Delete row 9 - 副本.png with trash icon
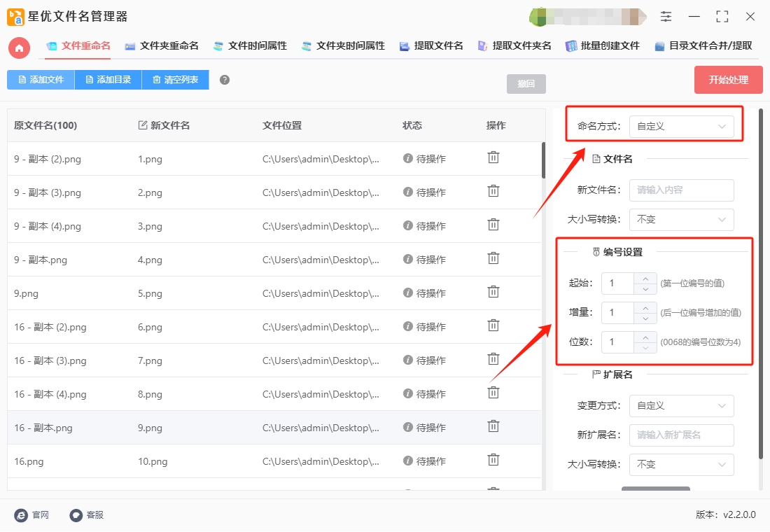Viewport: 770px width, 532px height. tap(493, 258)
